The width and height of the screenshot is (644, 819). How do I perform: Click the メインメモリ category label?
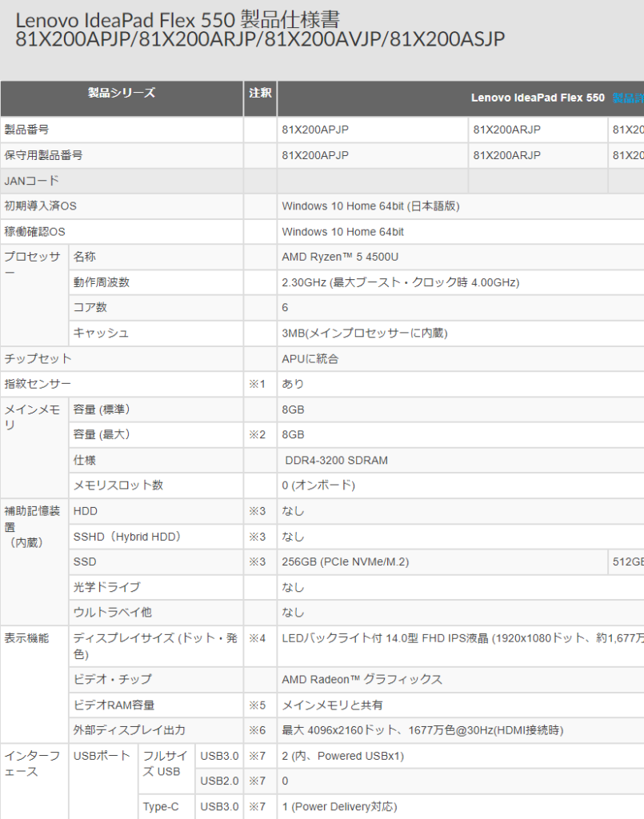(32, 417)
